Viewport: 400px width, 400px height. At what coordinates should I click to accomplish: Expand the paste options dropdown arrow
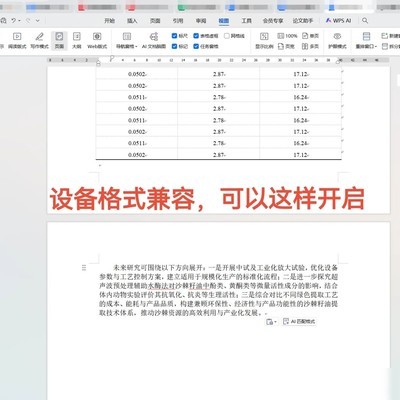tap(275, 322)
